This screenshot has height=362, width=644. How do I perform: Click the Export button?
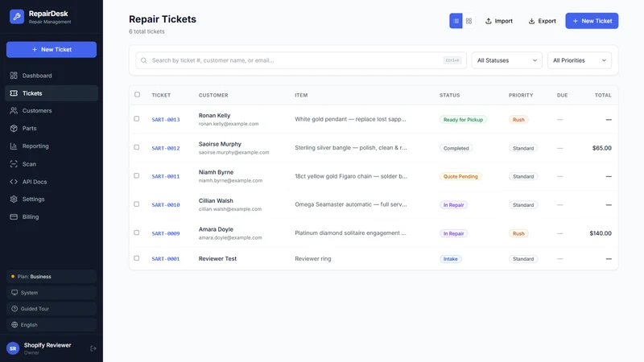(x=542, y=21)
